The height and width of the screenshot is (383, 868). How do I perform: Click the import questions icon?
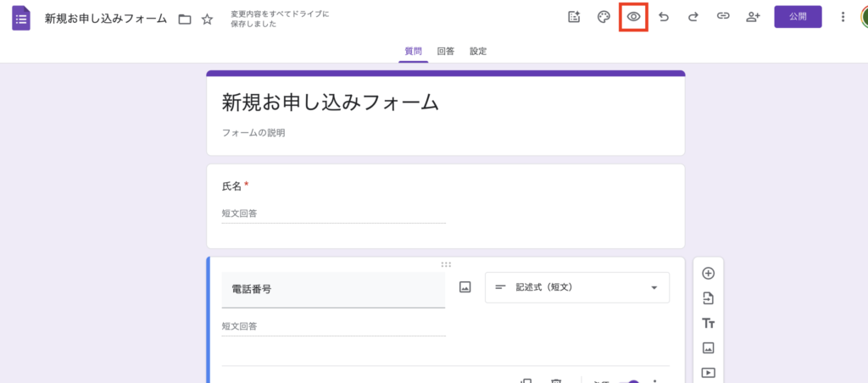709,298
